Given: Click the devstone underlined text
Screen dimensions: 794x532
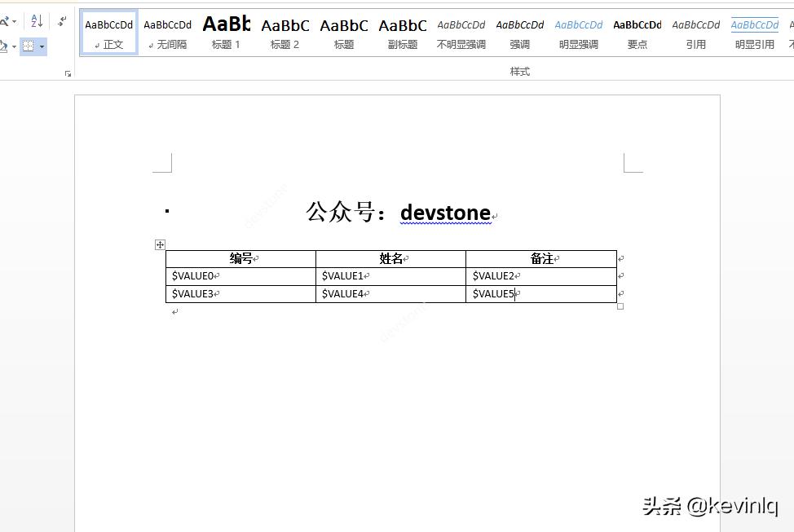Looking at the screenshot, I should pyautogui.click(x=445, y=213).
